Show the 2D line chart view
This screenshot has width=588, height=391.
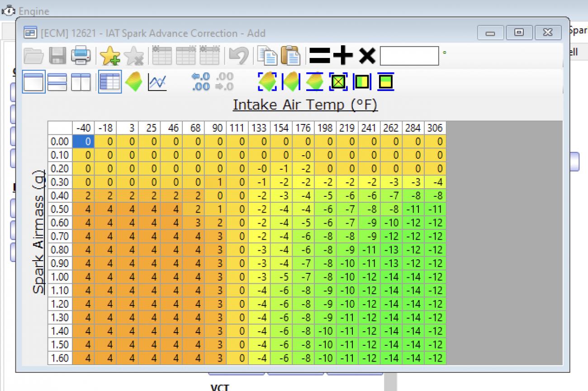click(157, 82)
